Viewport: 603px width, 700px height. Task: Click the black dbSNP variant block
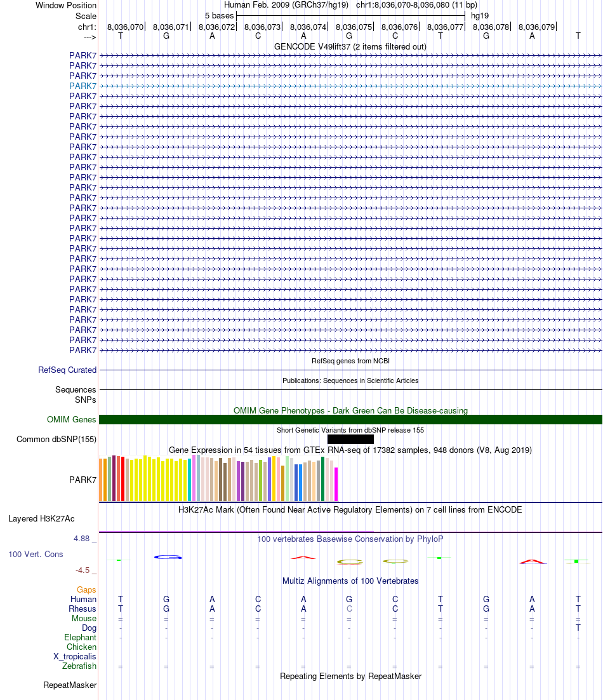pyautogui.click(x=350, y=440)
